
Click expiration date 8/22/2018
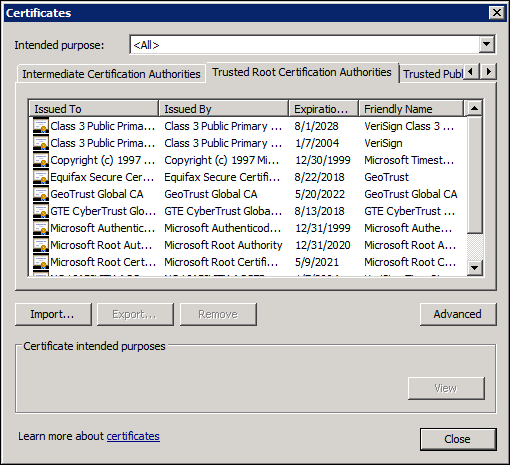319,177
